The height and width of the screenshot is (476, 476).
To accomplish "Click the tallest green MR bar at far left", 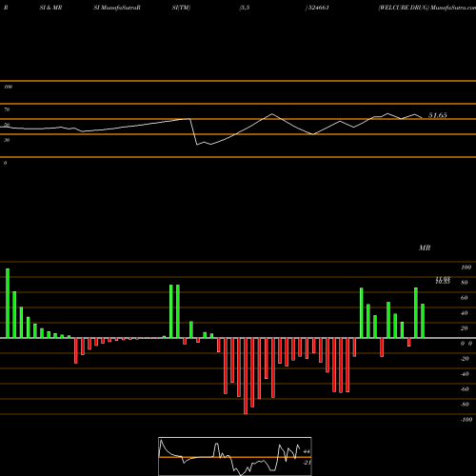I will pyautogui.click(x=8, y=303).
